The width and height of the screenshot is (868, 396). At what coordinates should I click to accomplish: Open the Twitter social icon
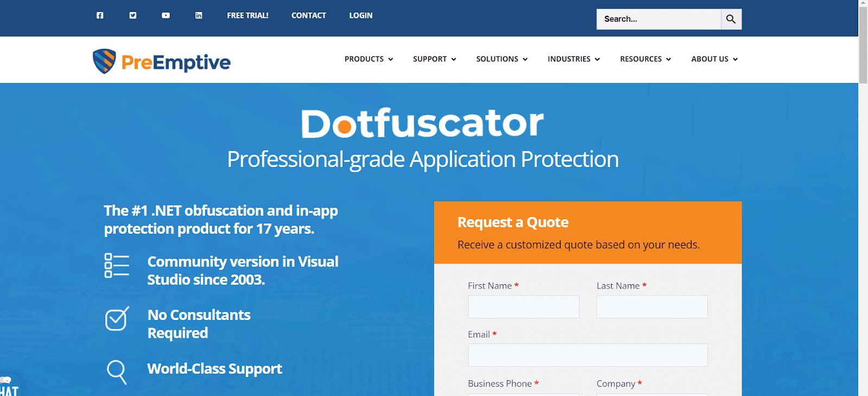tap(133, 15)
